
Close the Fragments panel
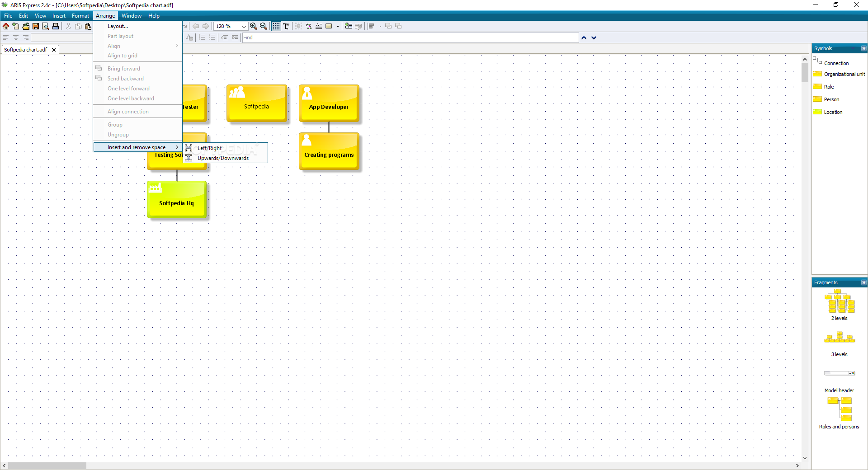pyautogui.click(x=864, y=282)
